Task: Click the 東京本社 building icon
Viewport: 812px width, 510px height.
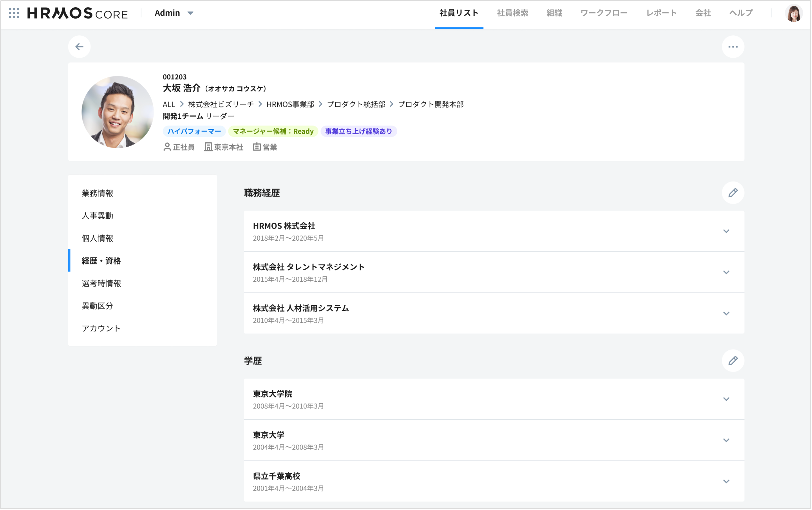Action: (208, 147)
